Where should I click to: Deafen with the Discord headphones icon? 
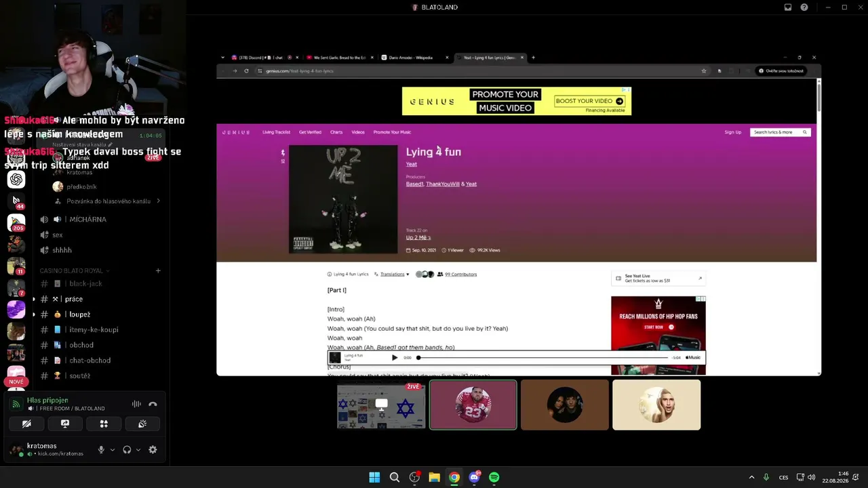(127, 449)
